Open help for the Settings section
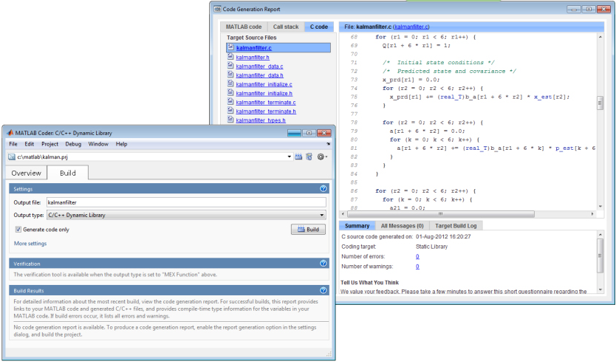Viewport: 616px width, 364px height. pos(324,189)
